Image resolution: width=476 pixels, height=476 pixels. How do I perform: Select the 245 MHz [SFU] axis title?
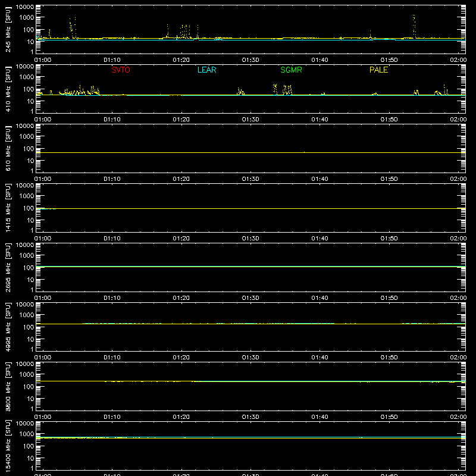8,29
